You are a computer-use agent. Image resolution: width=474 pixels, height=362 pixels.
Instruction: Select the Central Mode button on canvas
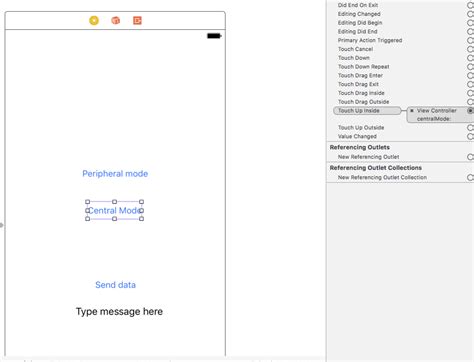point(114,210)
